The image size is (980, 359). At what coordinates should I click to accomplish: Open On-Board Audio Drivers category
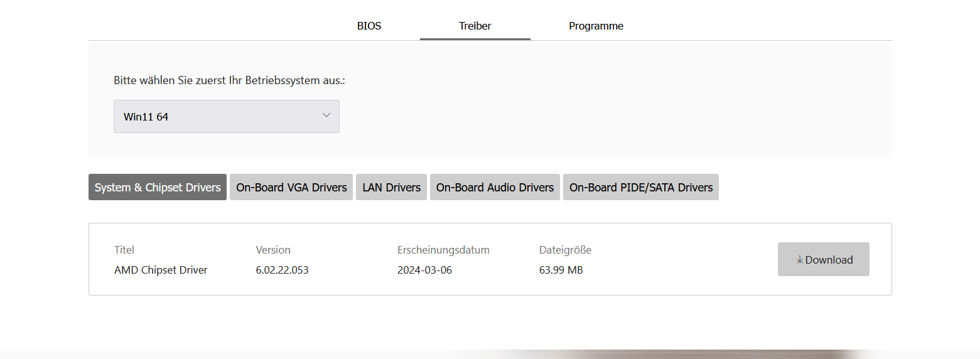(495, 188)
